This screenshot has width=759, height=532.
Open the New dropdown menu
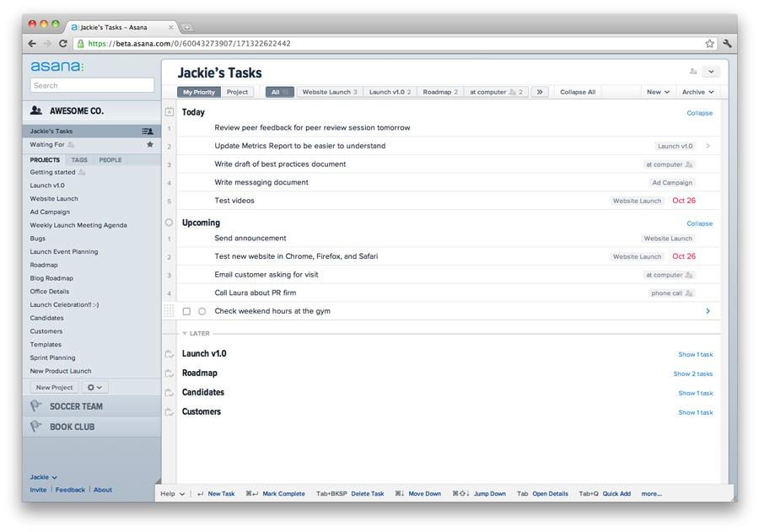(x=658, y=92)
